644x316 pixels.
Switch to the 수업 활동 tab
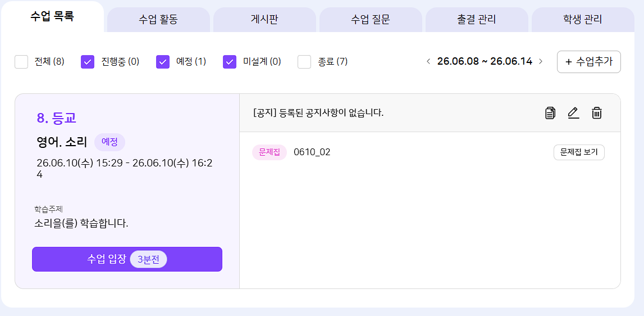point(158,19)
